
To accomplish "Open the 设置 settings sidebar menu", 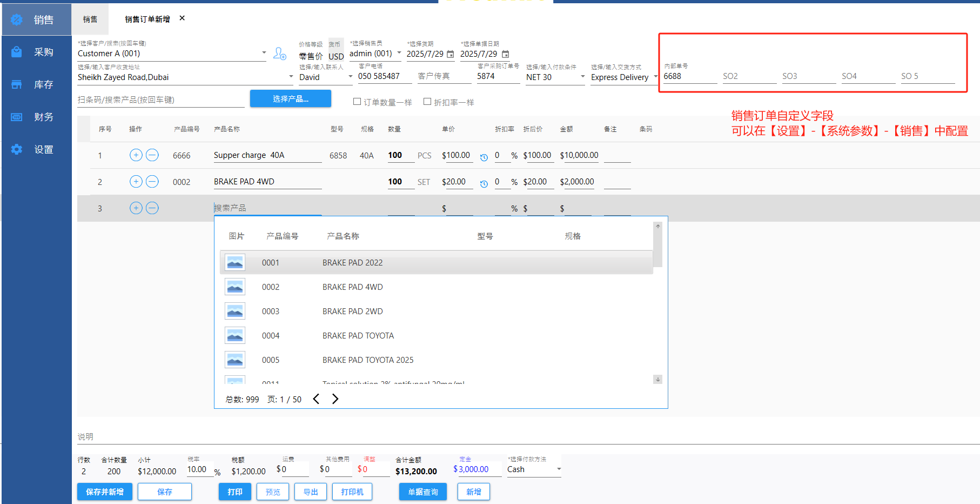I will (x=37, y=149).
